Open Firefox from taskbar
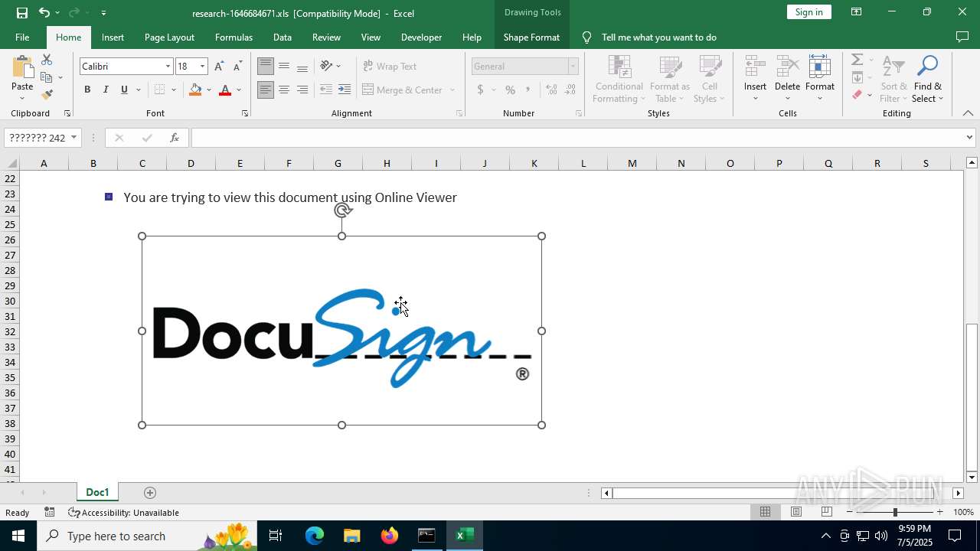 [x=390, y=536]
